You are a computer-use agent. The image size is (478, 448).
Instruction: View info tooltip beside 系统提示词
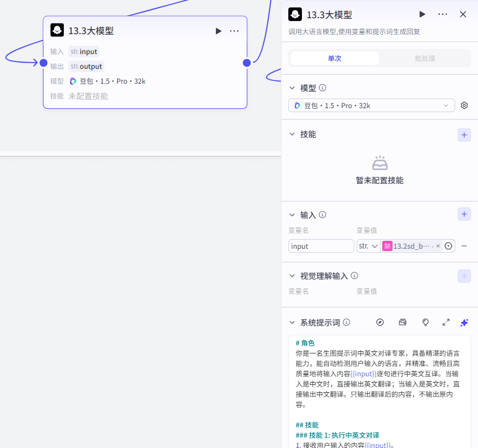click(x=346, y=322)
